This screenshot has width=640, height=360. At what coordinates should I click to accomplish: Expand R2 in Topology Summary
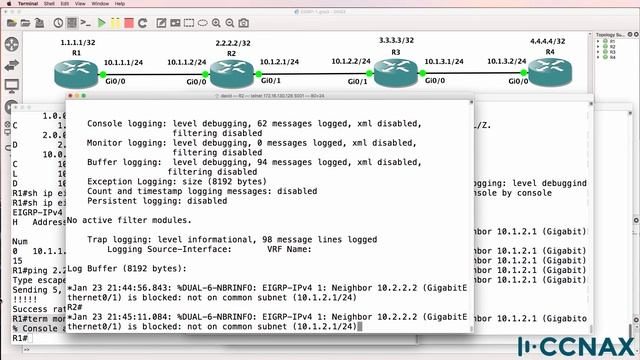tap(598, 47)
